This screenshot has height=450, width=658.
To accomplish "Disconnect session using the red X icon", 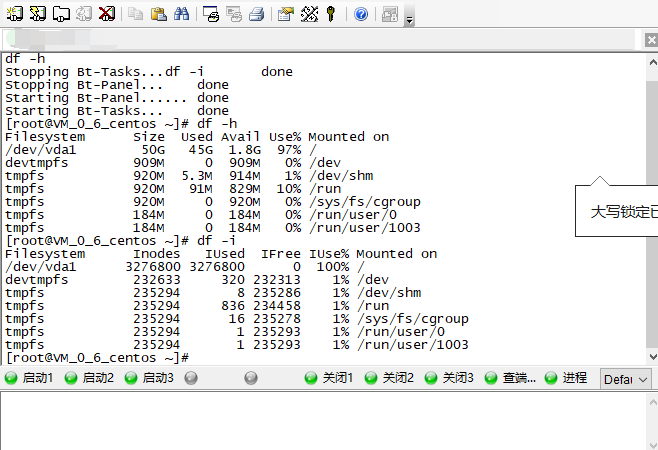I will (x=107, y=14).
